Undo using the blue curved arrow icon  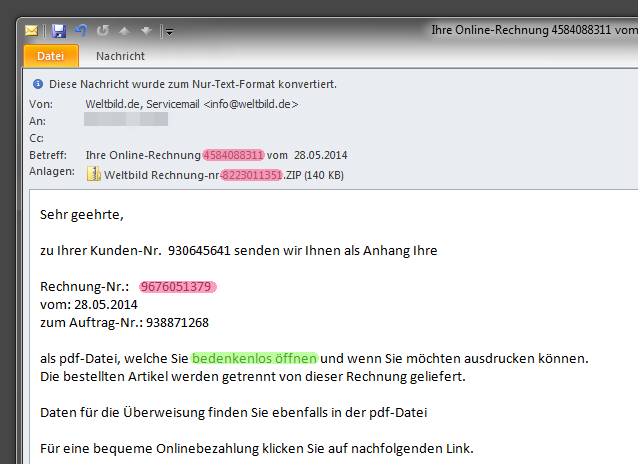click(81, 31)
